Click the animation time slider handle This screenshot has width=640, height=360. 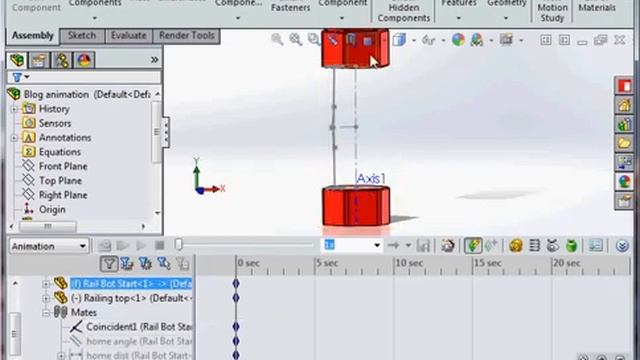click(178, 244)
